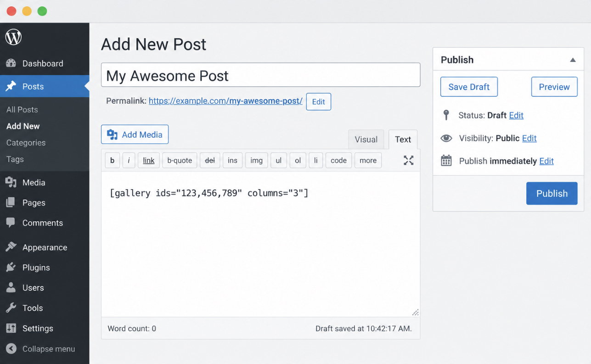Click the Save Draft button

pyautogui.click(x=469, y=87)
